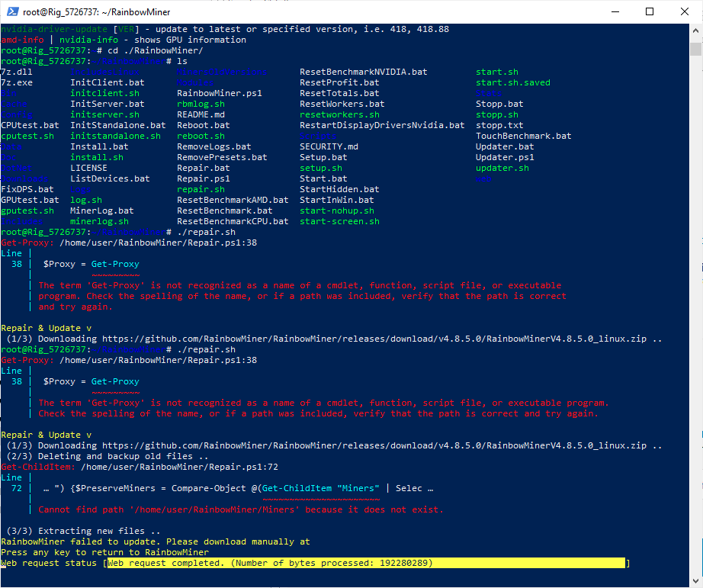Select Updater.ps1 in the listing
This screenshot has height=588, width=703.
[505, 157]
